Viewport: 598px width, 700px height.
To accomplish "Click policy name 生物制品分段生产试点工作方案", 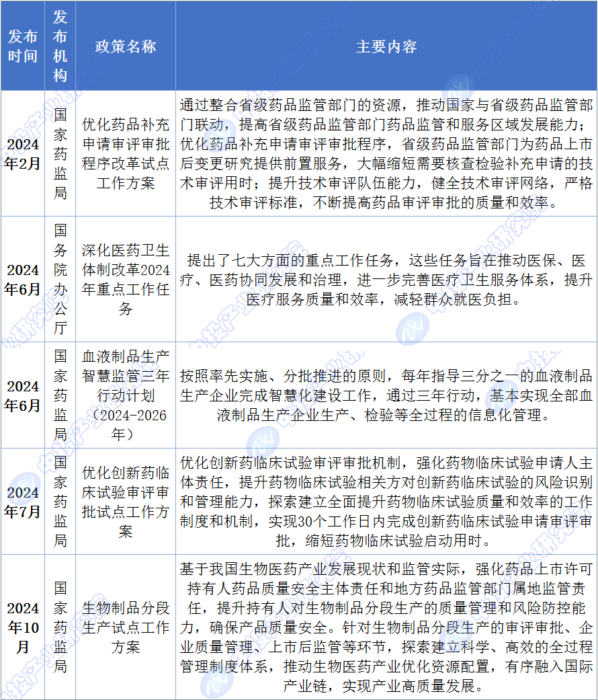I will tap(126, 627).
